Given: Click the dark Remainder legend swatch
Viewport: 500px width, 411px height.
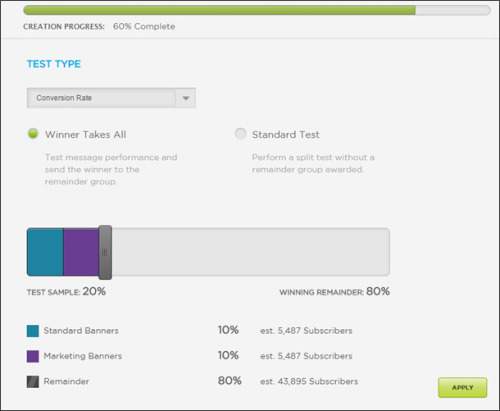Looking at the screenshot, I should 33,382.
